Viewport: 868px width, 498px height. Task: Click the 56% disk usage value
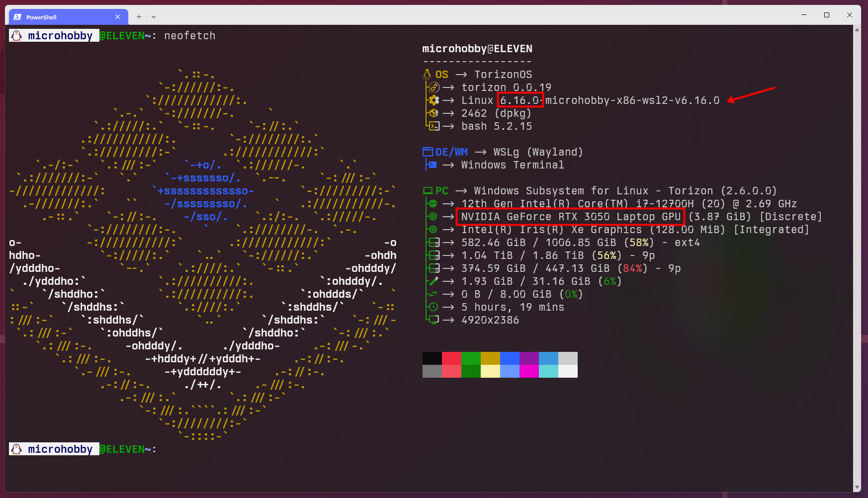pyautogui.click(x=607, y=255)
